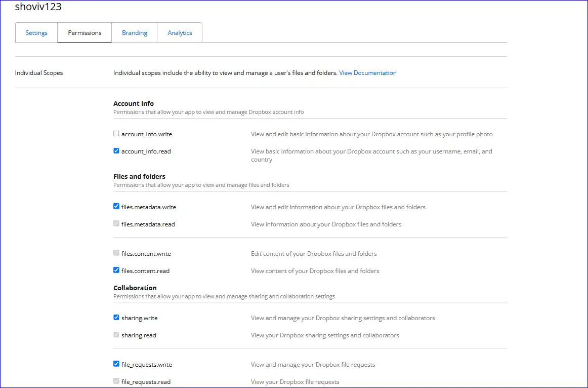Click the shoviv123 app title

[x=38, y=7]
